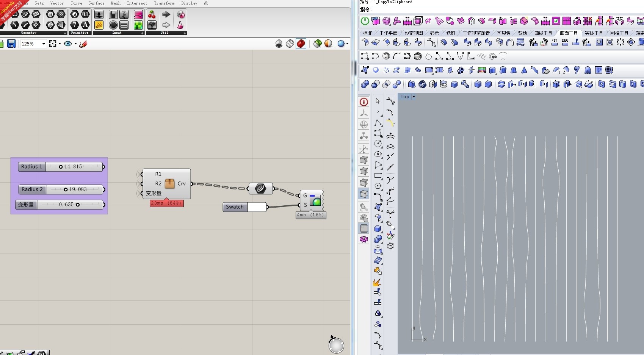The width and height of the screenshot is (644, 355).
Task: Toggle only-selected preview (green) button
Action: (318, 44)
